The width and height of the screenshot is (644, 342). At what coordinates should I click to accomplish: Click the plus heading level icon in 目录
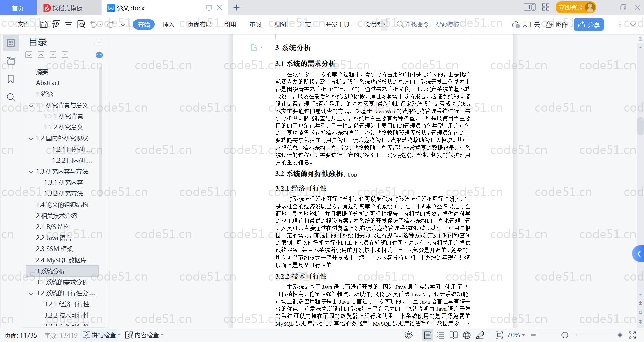click(53, 55)
